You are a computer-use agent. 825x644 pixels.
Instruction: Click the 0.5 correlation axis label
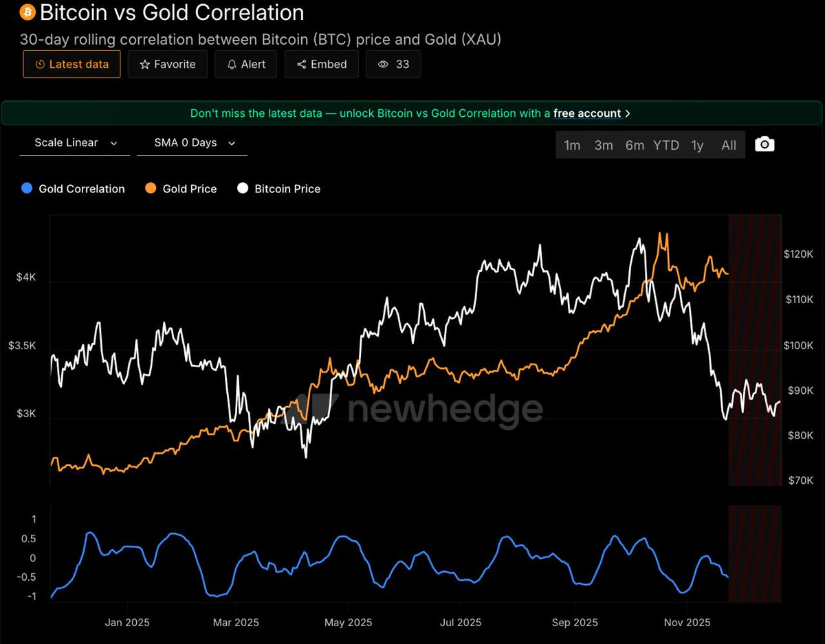pos(30,538)
